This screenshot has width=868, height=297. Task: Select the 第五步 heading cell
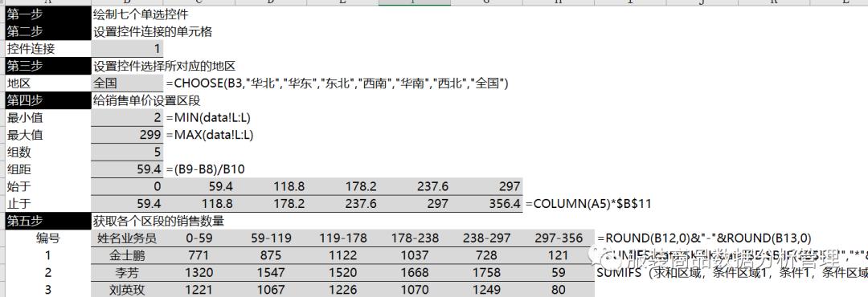point(47,221)
